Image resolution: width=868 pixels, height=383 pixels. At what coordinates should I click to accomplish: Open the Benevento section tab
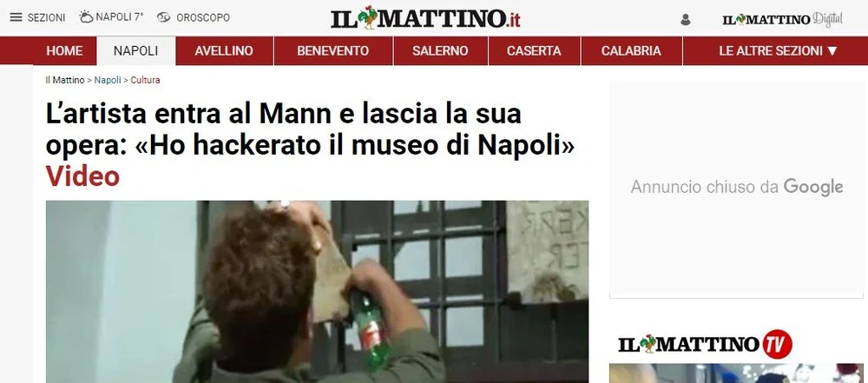tap(332, 51)
